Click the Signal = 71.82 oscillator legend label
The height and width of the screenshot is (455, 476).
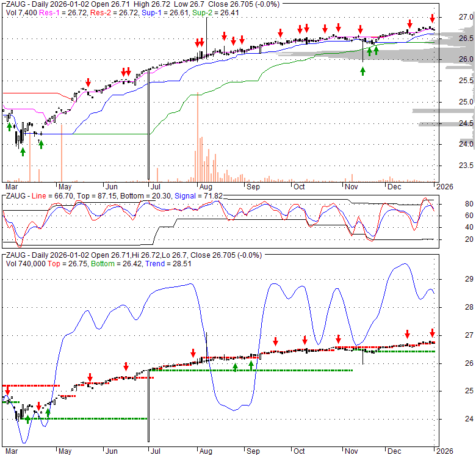point(195,195)
